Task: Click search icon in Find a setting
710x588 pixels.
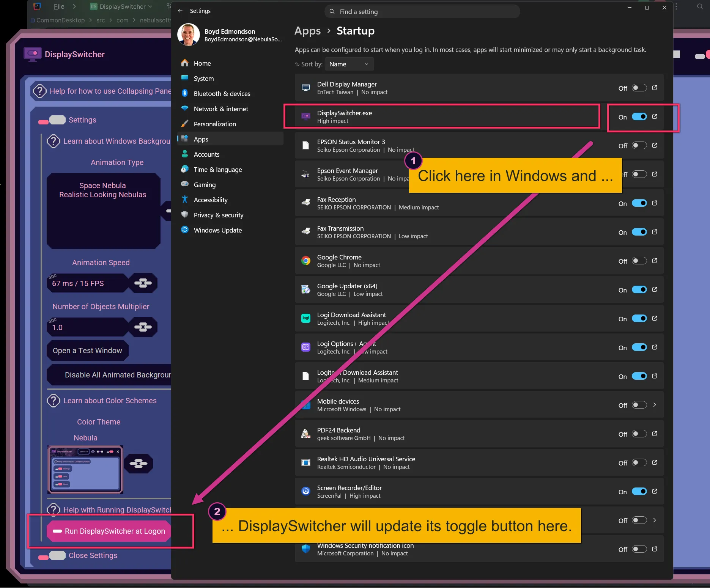Action: coord(332,11)
